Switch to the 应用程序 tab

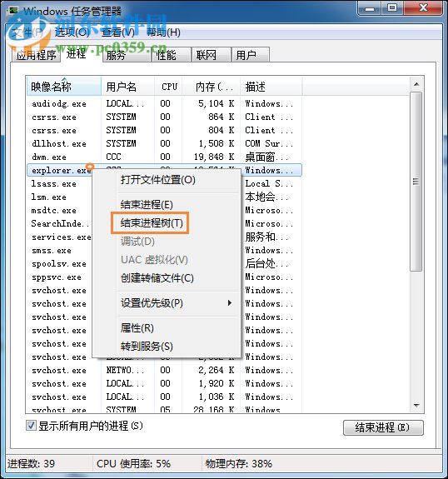point(36,55)
